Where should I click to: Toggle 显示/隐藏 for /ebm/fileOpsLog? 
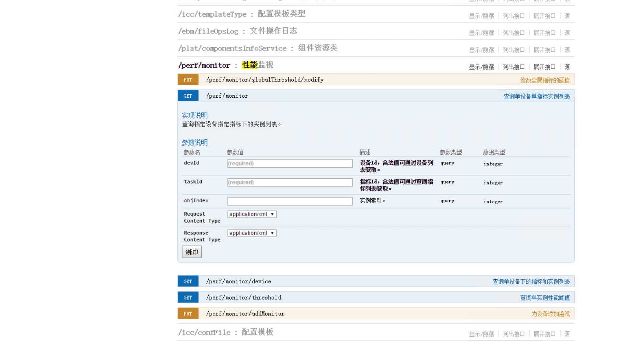pos(481,33)
